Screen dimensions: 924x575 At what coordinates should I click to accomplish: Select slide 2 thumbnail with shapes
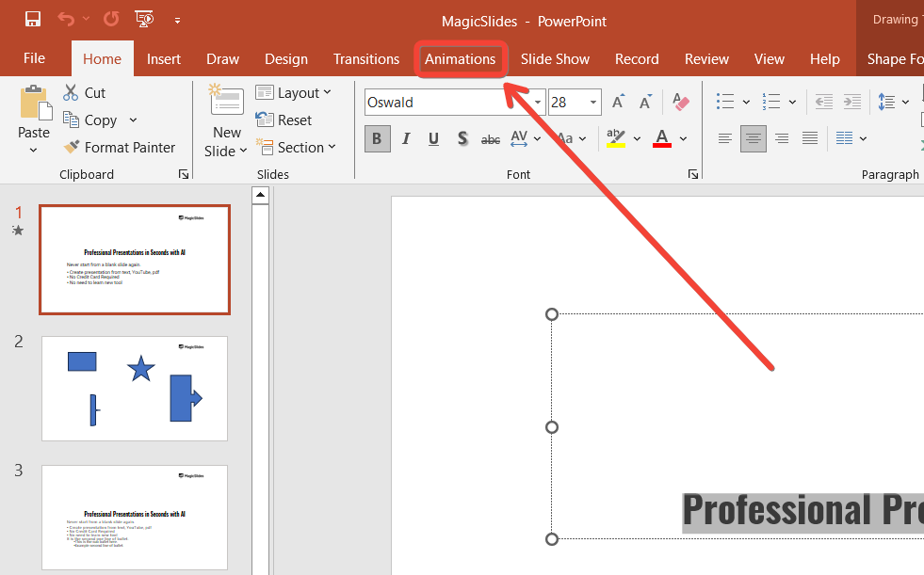tap(135, 389)
